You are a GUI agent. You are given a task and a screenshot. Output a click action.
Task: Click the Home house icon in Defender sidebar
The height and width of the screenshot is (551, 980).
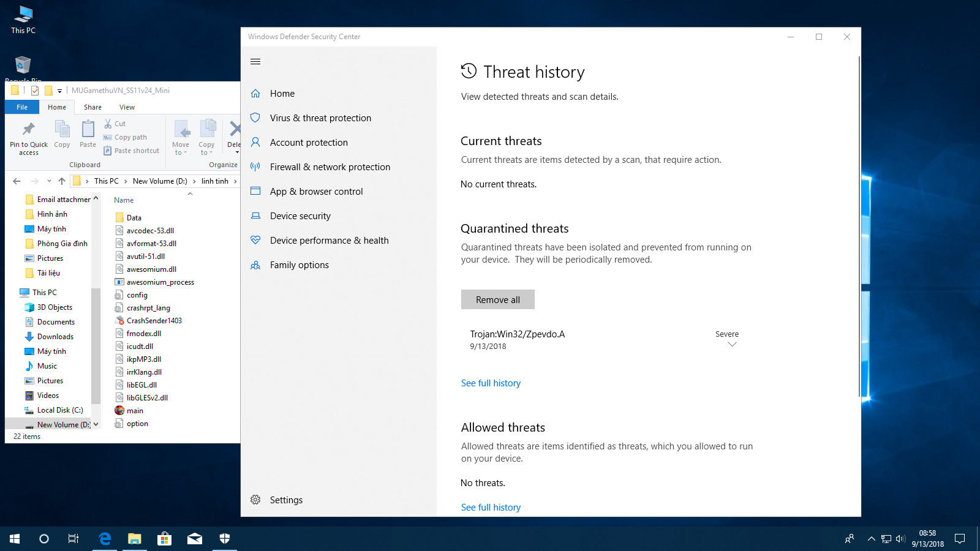pos(255,94)
